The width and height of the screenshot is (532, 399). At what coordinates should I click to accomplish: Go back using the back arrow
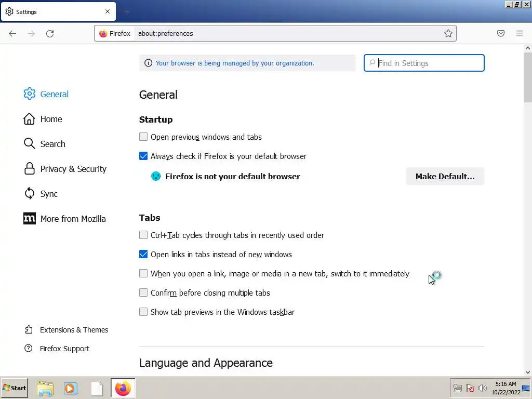[12, 33]
